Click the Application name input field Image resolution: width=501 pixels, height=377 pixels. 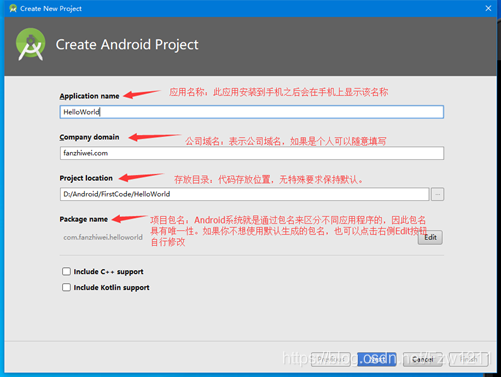252,112
